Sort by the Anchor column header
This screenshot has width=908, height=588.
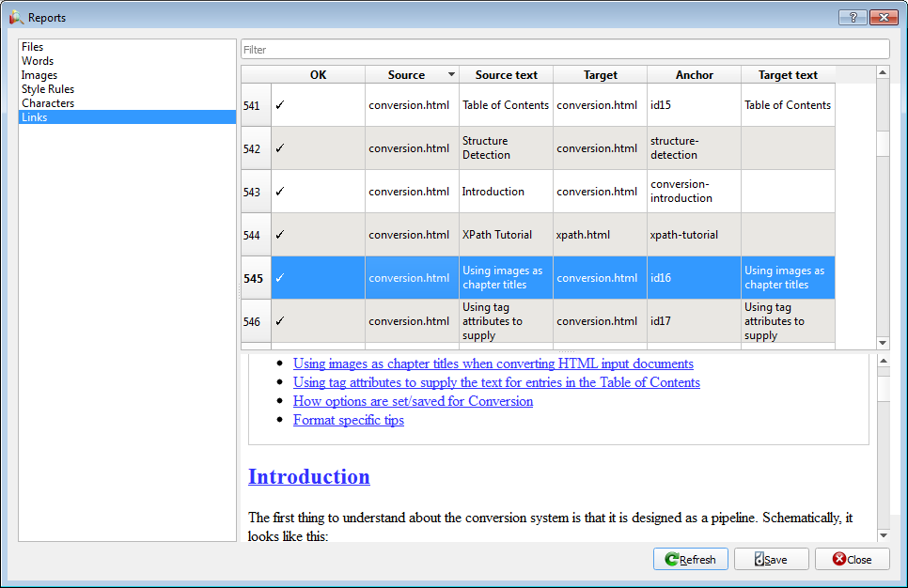(x=694, y=74)
